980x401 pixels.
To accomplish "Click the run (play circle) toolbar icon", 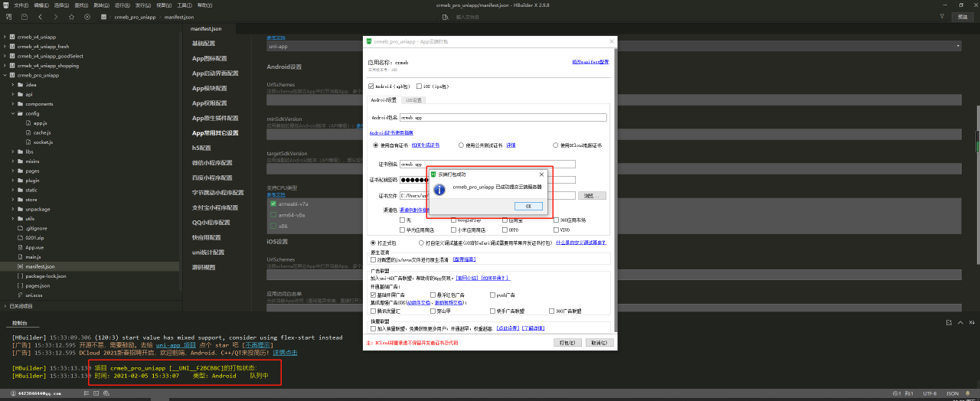I will click(87, 16).
